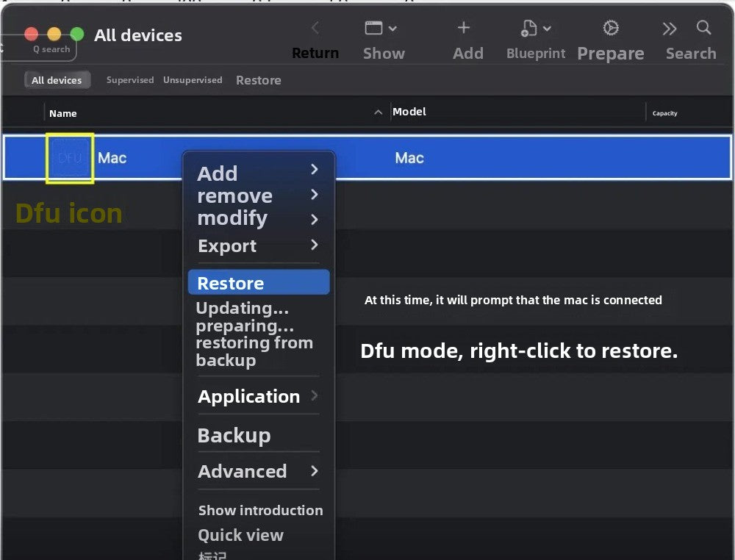Screen dimensions: 735x560
Task: Click the Return back arrow icon
Action: pos(315,28)
